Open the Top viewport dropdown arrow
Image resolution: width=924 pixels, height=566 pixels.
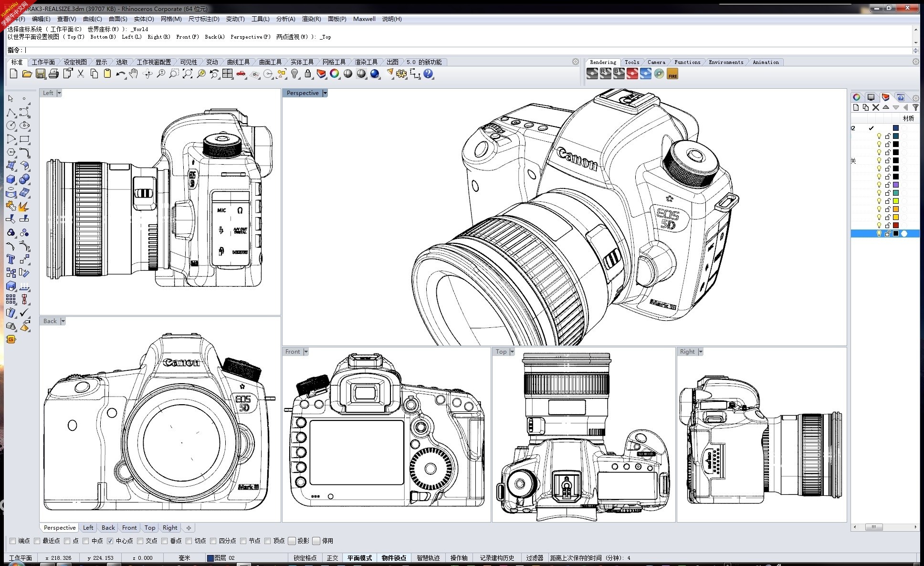coord(512,352)
